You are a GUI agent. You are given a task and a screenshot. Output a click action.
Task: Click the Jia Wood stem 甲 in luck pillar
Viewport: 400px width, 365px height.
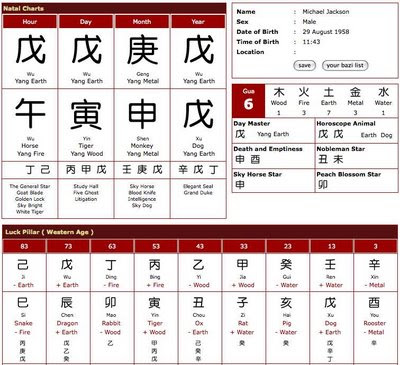tap(243, 265)
